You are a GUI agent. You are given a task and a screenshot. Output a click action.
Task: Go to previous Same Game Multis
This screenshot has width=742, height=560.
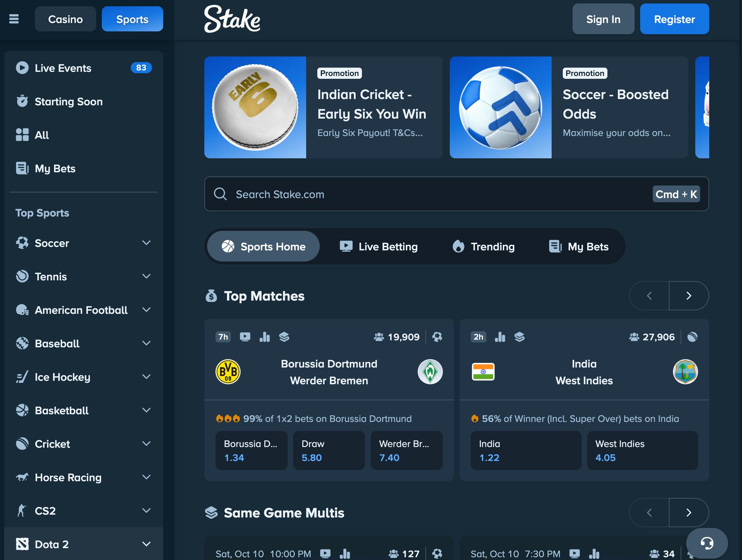click(x=649, y=513)
